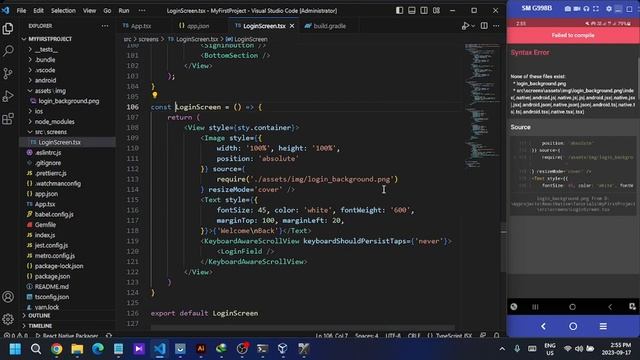
Task: Tap blue bar Home circle in mirror
Action: (573, 326)
